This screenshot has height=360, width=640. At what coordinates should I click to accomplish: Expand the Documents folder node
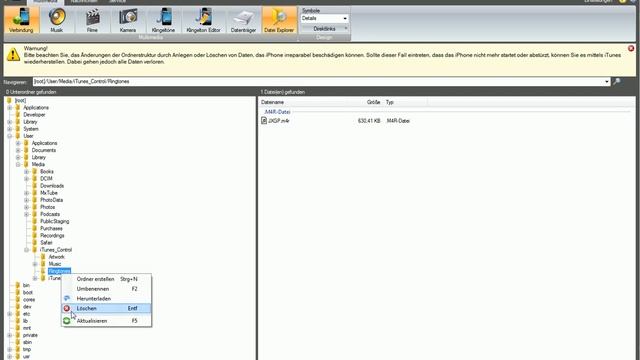(x=18, y=150)
